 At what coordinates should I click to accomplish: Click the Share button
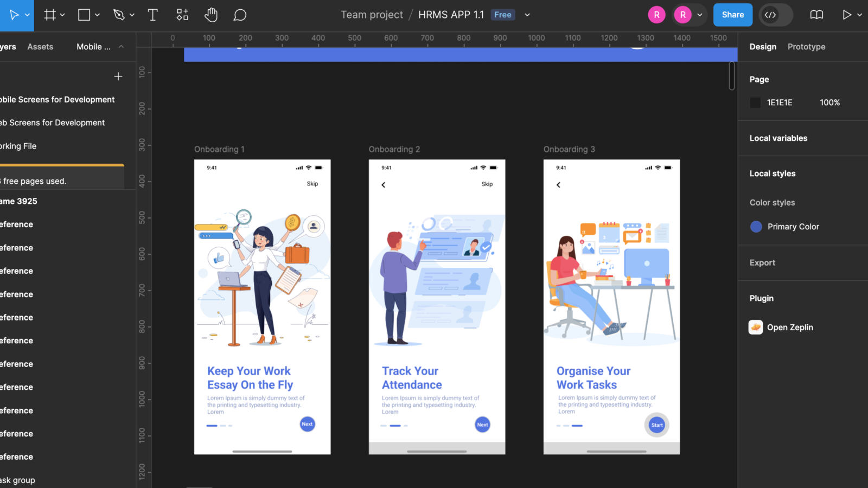coord(732,15)
